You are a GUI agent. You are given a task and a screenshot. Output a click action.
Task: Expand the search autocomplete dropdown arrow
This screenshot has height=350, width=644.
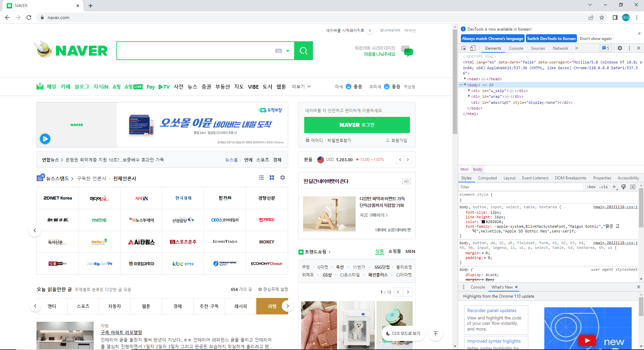point(288,51)
